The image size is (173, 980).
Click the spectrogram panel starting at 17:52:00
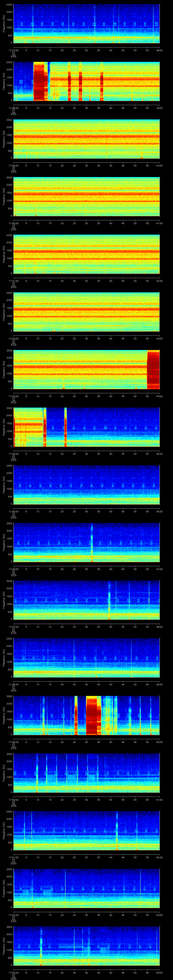(x=87, y=889)
